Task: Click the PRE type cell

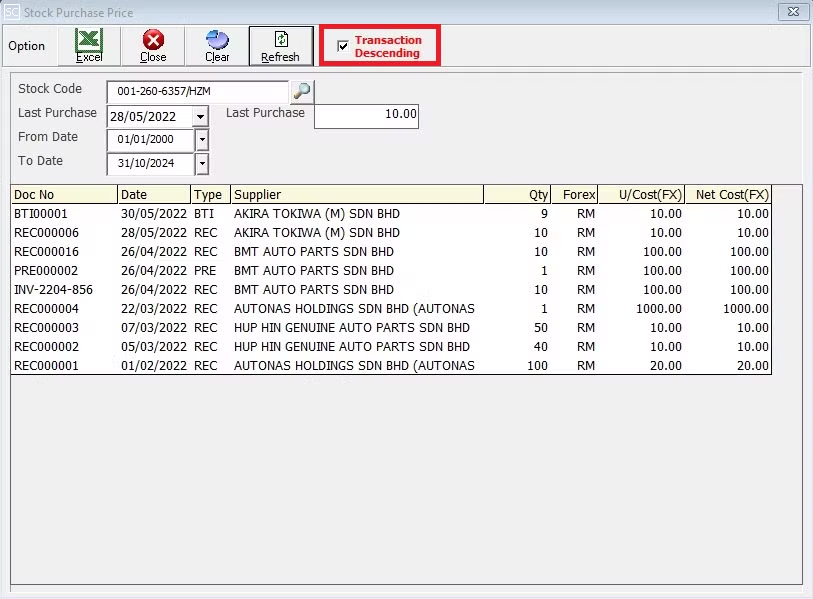Action: pos(205,271)
